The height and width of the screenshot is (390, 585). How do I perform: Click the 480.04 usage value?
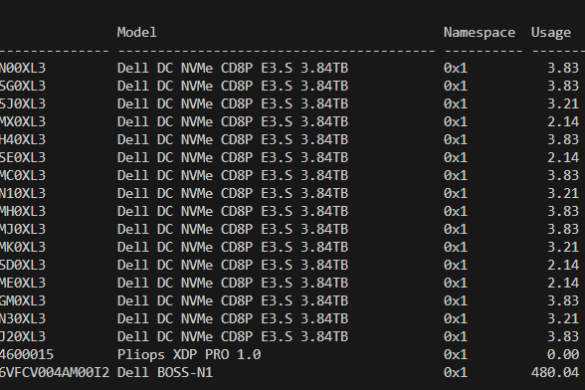pyautogui.click(x=555, y=372)
